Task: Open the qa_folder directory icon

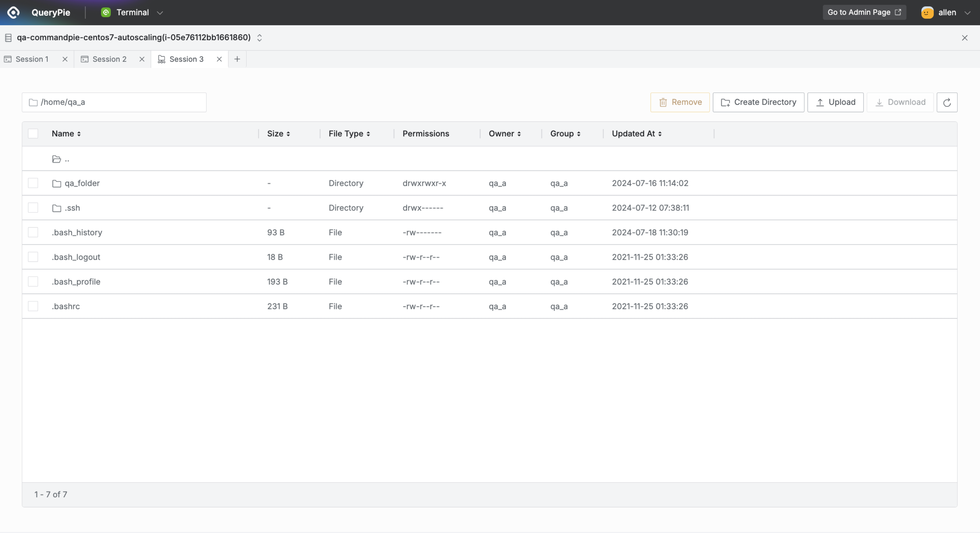Action: (x=56, y=183)
